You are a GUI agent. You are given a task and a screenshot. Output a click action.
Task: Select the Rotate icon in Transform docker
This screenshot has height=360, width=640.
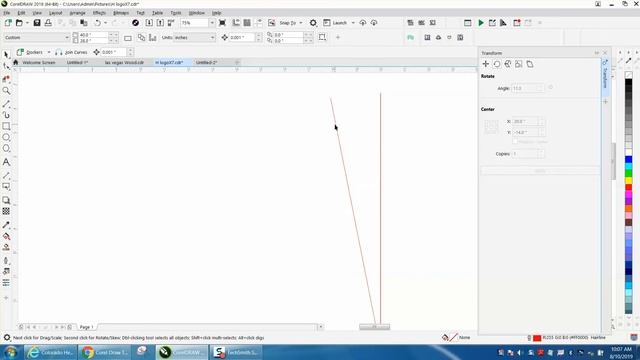(x=497, y=64)
